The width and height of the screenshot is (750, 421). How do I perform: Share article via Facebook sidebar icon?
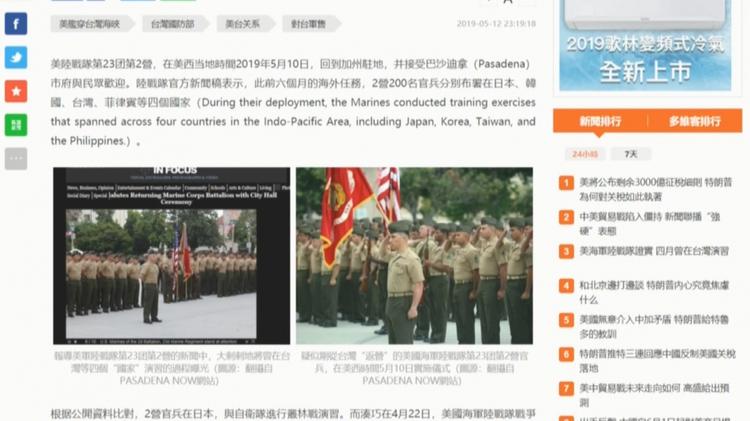coord(16,24)
